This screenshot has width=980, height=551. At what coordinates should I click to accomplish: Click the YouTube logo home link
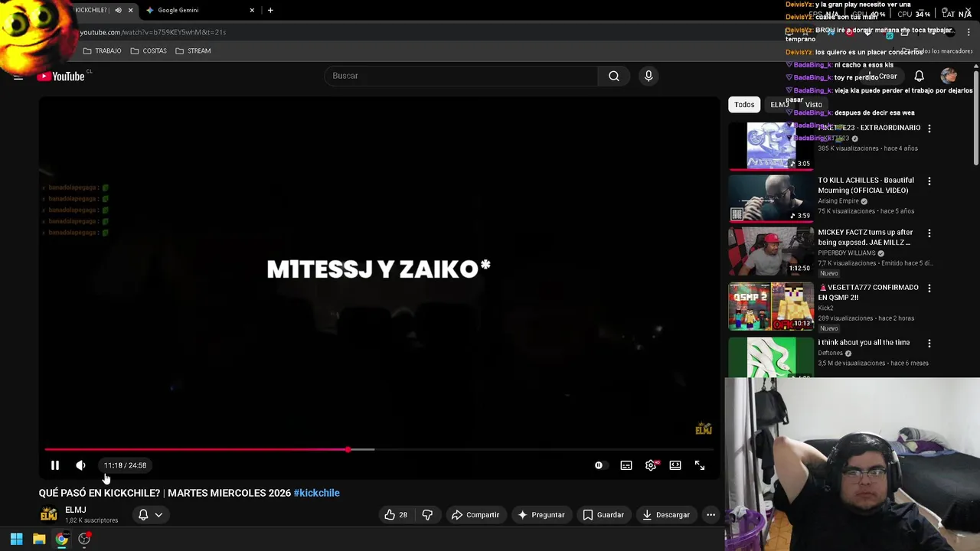pyautogui.click(x=60, y=76)
